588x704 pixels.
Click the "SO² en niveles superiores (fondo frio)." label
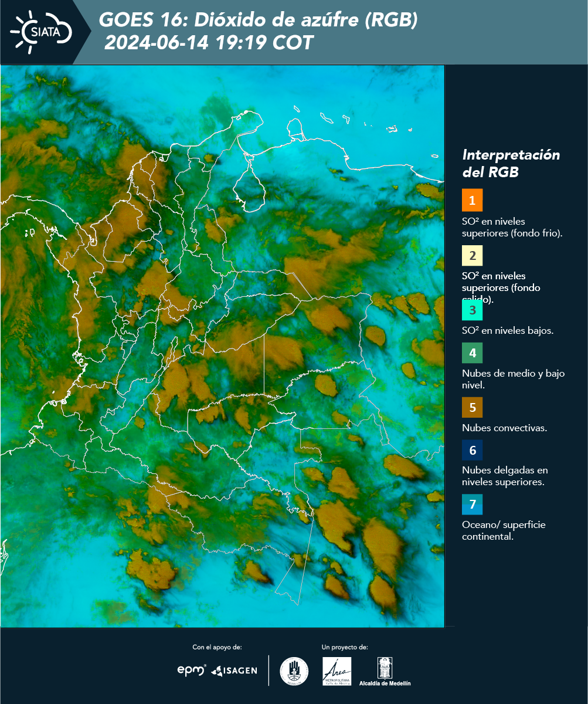[512, 227]
